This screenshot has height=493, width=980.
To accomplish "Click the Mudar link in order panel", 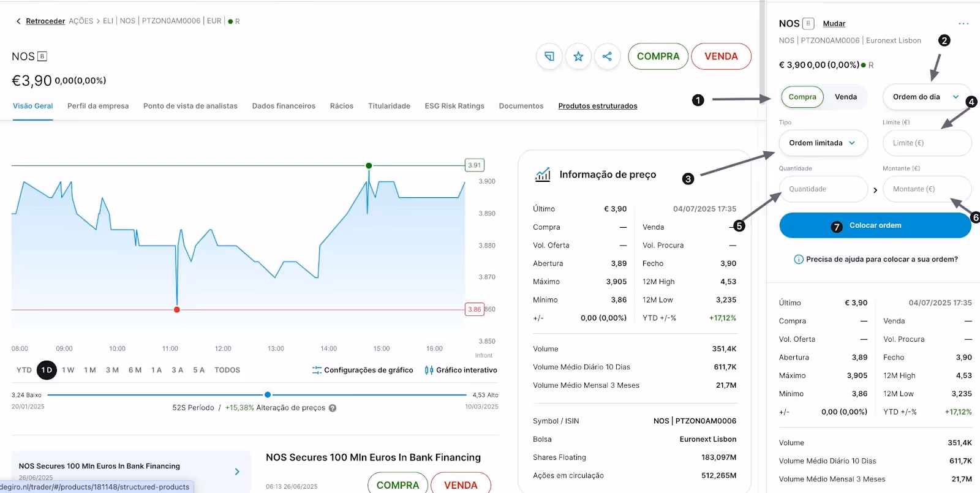I will coord(834,23).
